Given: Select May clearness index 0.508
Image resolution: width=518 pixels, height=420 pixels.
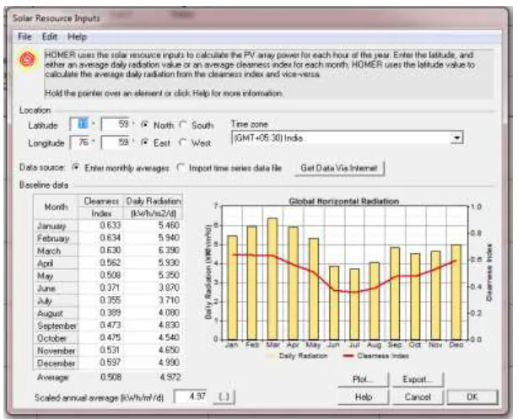Looking at the screenshot, I should pyautogui.click(x=100, y=276).
